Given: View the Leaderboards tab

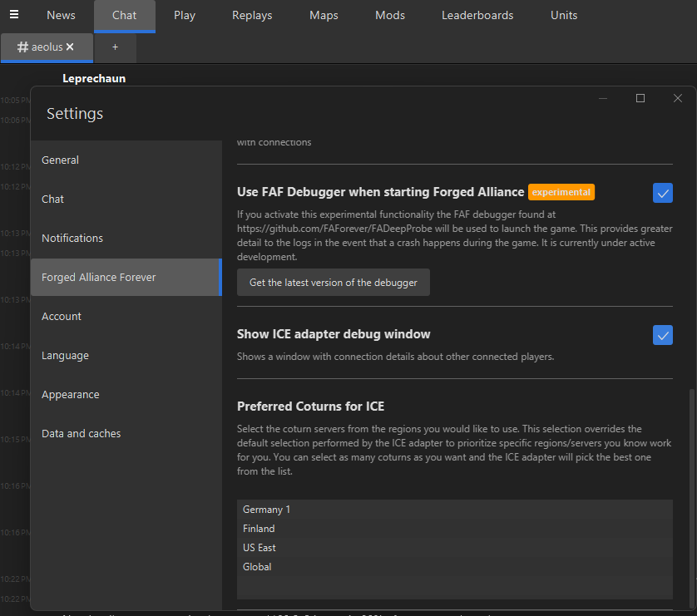Looking at the screenshot, I should tap(477, 15).
